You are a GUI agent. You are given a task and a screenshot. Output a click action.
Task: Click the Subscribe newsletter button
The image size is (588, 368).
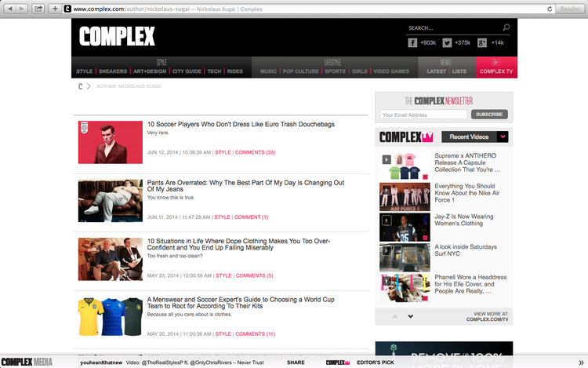[489, 115]
